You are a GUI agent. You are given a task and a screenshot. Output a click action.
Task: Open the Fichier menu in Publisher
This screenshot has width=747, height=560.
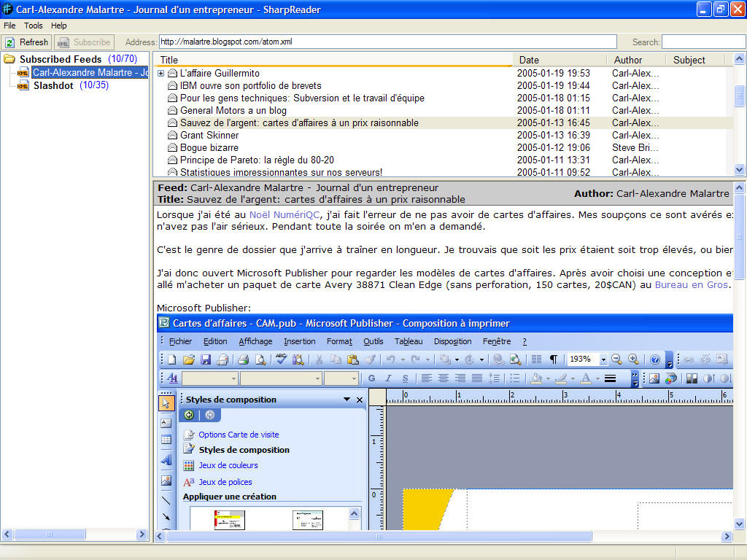point(180,341)
